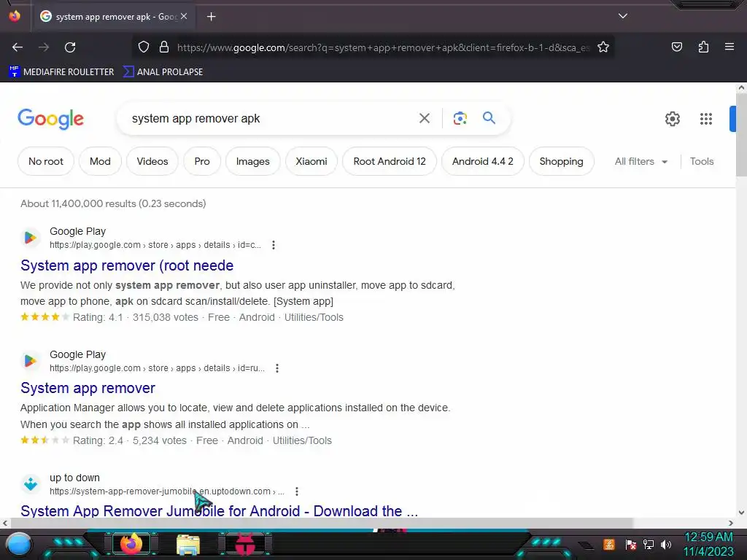Select the 'system app remover apk' Google tab

click(x=113, y=17)
